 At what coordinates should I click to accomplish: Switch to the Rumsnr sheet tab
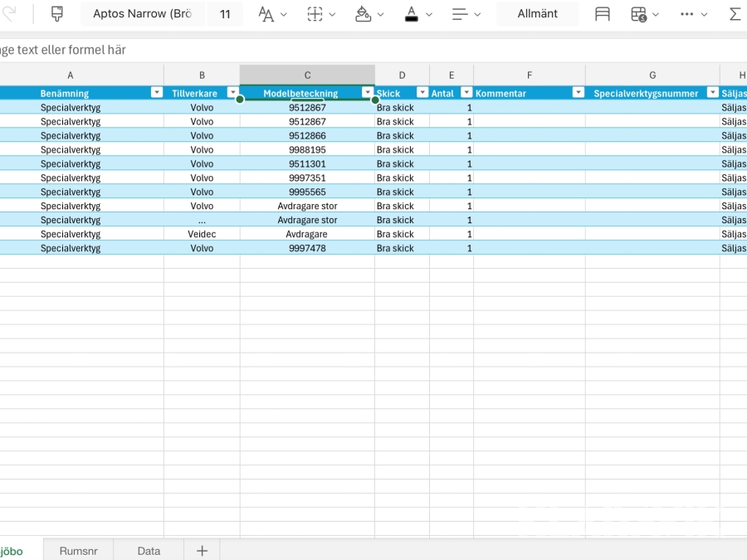pos(78,551)
